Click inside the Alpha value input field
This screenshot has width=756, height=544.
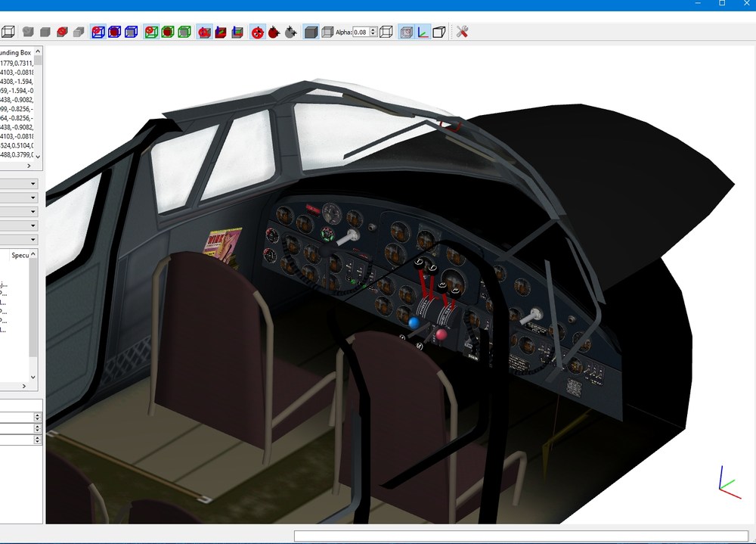(x=361, y=33)
